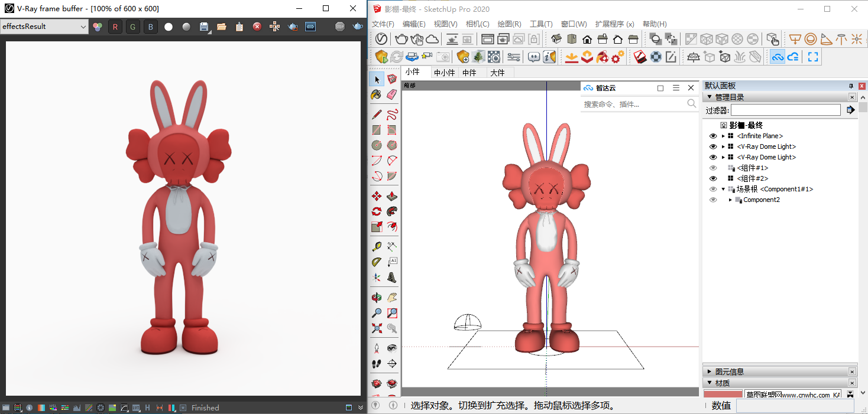
Task: Hide 组件#2 via eye icon
Action: (x=713, y=178)
